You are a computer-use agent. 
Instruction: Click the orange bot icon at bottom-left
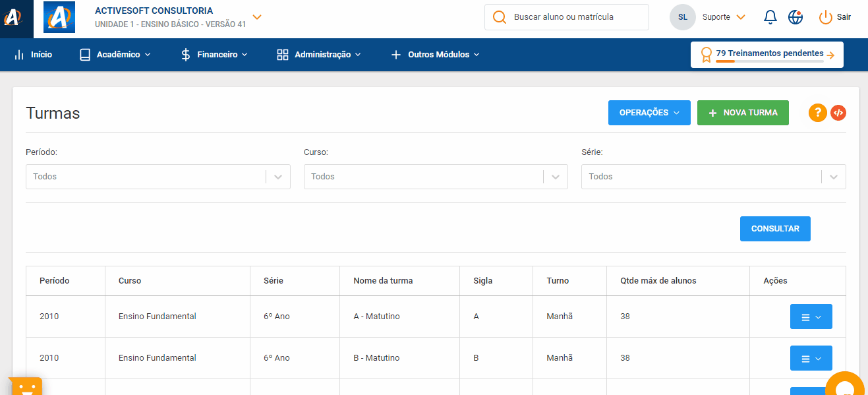tap(26, 386)
